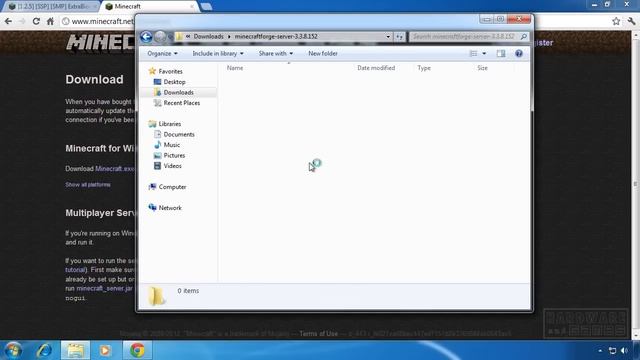Select Favorites in navigation pane
The width and height of the screenshot is (640, 360).
pos(170,71)
